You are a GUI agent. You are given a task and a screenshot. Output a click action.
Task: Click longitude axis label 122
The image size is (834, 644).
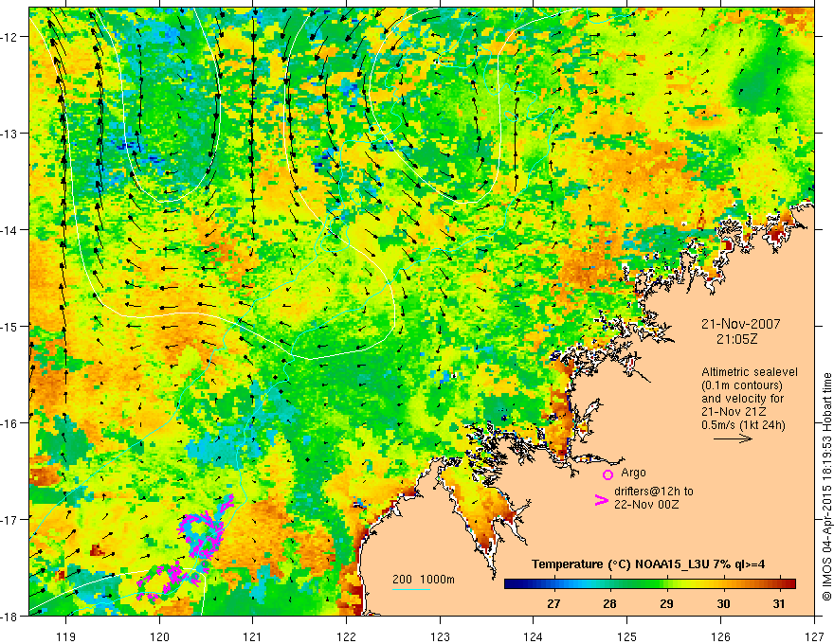(346, 636)
